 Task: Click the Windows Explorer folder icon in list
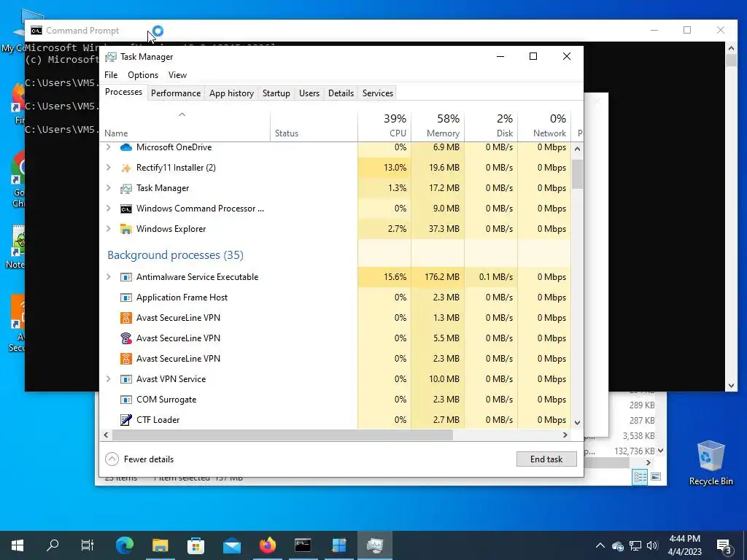125,229
